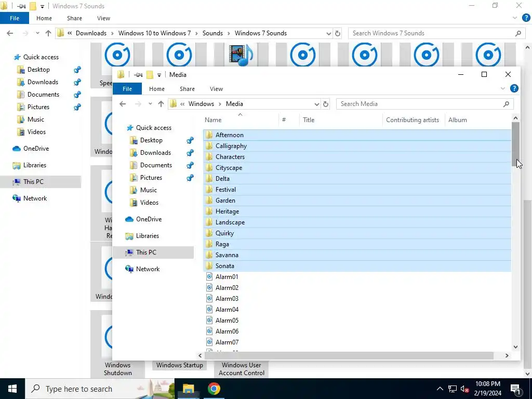Viewport: 532px width, 399px height.
Task: Open Media address bar history dropdown
Action: [x=316, y=104]
